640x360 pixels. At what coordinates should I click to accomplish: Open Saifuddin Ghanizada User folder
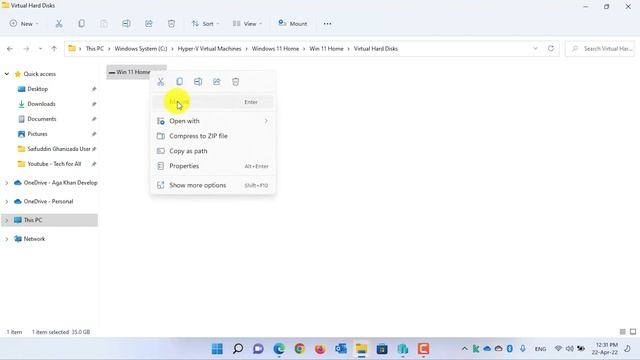(59, 149)
